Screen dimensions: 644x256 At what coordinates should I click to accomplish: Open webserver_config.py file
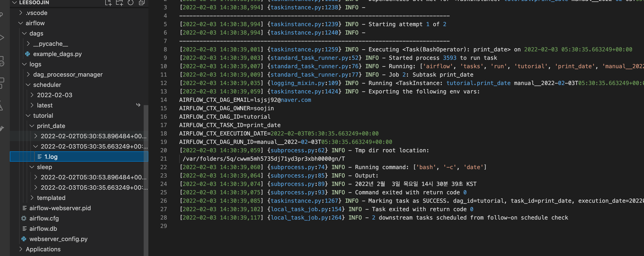coord(58,239)
